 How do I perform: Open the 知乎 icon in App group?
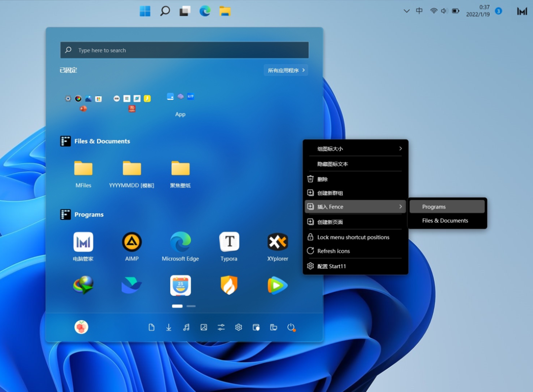(x=190, y=97)
